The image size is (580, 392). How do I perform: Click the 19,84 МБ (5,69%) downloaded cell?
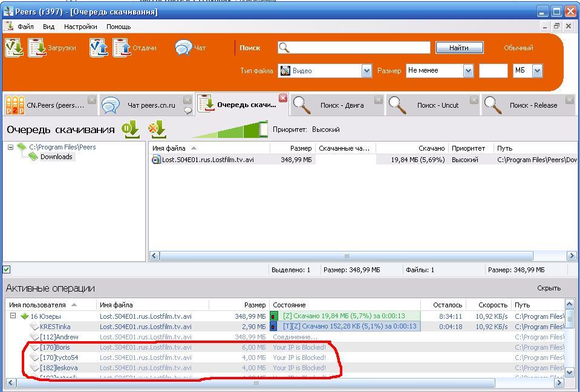click(x=412, y=160)
